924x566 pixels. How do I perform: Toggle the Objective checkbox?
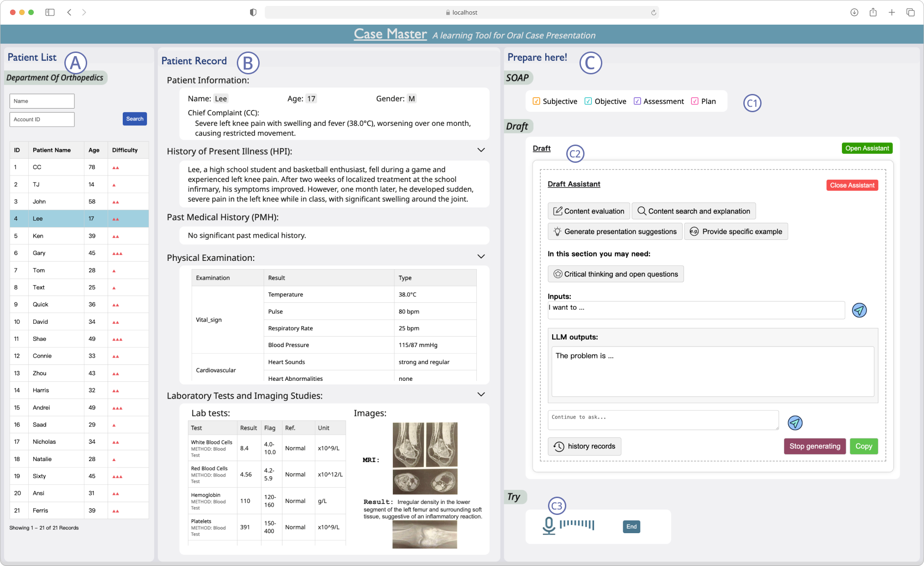(x=589, y=101)
